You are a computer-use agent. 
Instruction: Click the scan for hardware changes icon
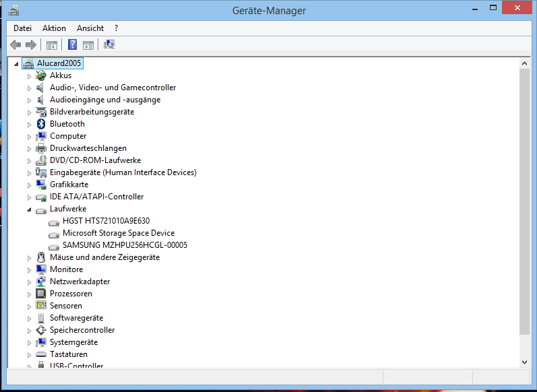pos(109,44)
